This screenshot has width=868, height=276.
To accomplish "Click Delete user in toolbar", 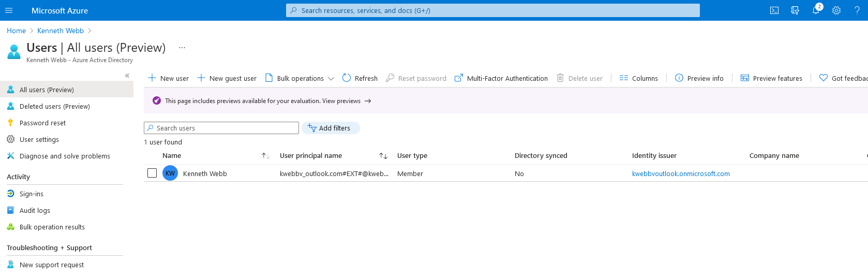I will [x=579, y=78].
